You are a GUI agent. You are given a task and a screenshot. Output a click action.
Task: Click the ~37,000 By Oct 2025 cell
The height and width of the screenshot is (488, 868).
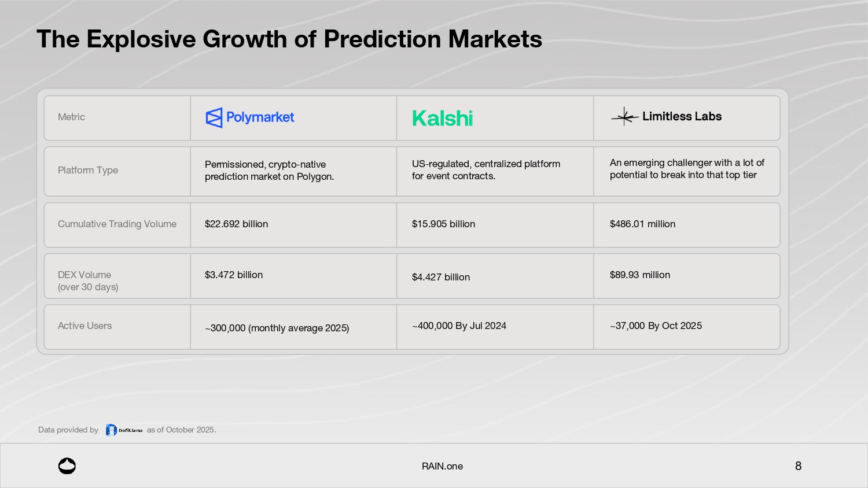pyautogui.click(x=656, y=326)
